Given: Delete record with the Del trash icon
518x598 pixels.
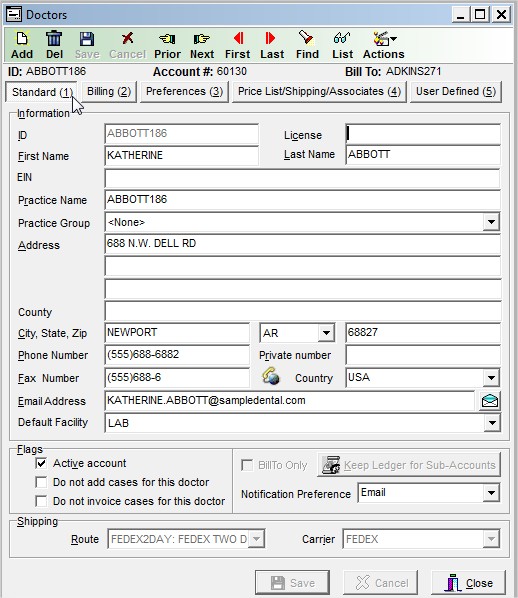Looking at the screenshot, I should tap(54, 45).
